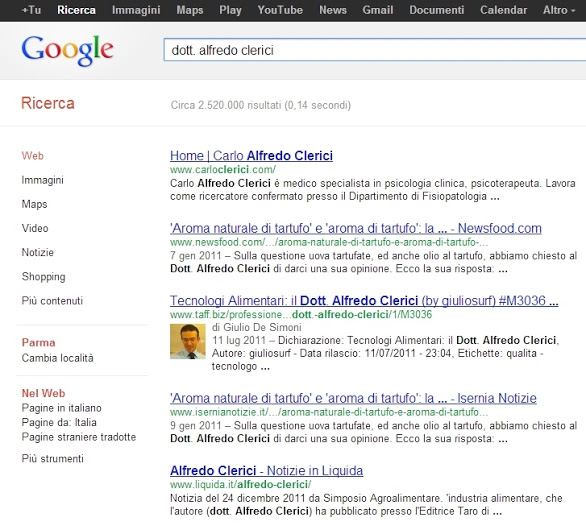Expand Più strumenti options
Image resolution: width=586 pixels, height=530 pixels.
(52, 459)
